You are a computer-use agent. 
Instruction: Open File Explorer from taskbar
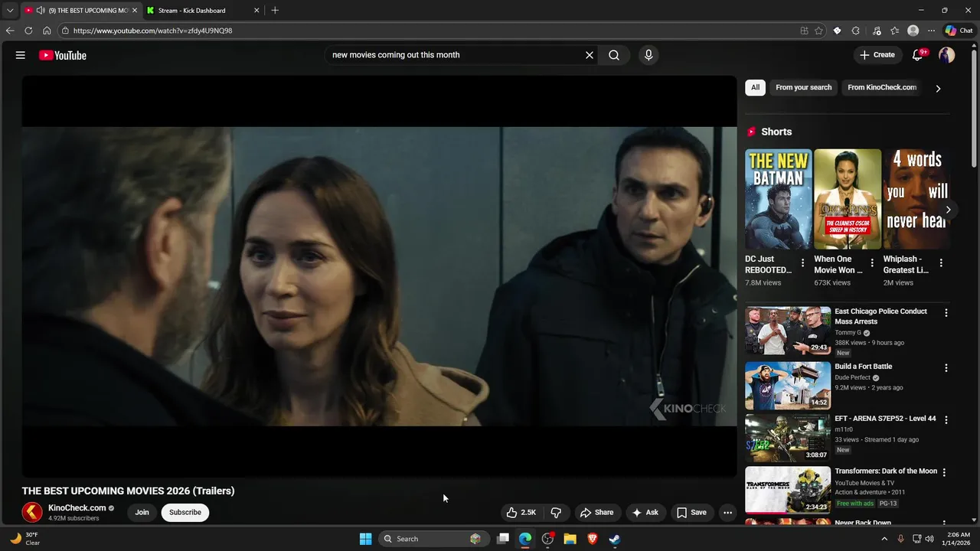[x=570, y=539]
